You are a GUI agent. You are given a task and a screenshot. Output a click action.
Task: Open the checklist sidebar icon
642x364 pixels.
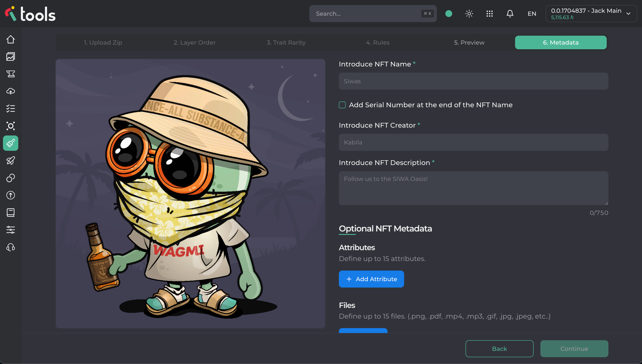(11, 108)
